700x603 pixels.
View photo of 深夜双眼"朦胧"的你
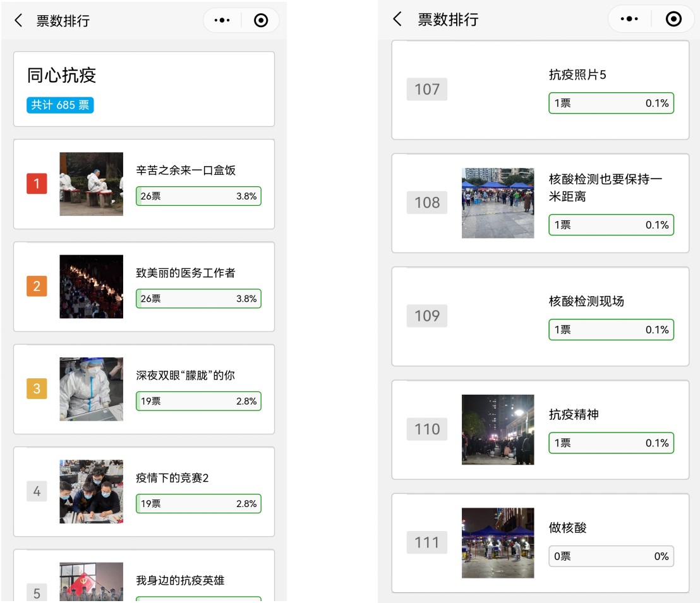tap(92, 388)
